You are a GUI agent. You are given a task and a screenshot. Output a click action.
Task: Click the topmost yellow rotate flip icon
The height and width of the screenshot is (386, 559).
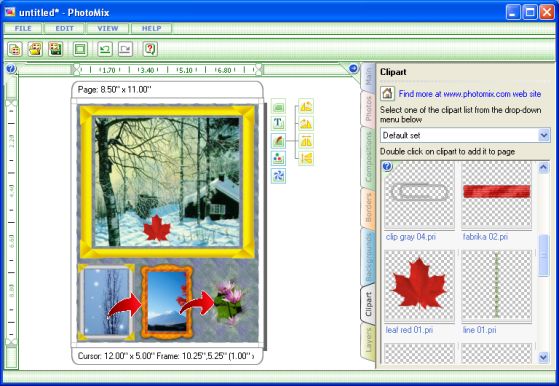[306, 106]
